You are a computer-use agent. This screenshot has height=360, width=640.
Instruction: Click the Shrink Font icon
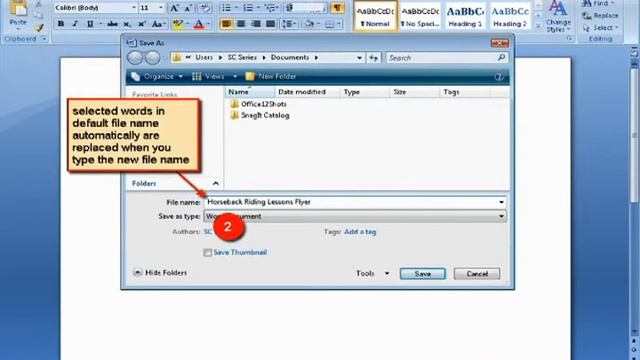click(x=188, y=8)
